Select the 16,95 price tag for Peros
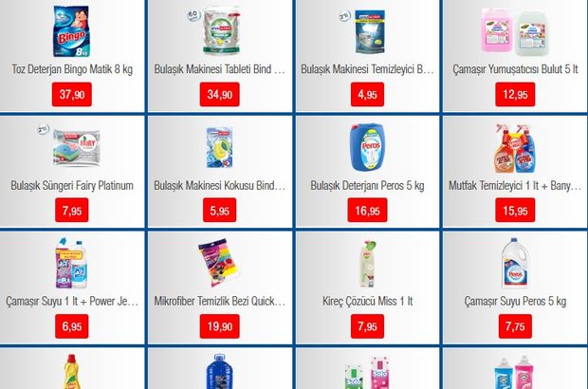 point(367,211)
